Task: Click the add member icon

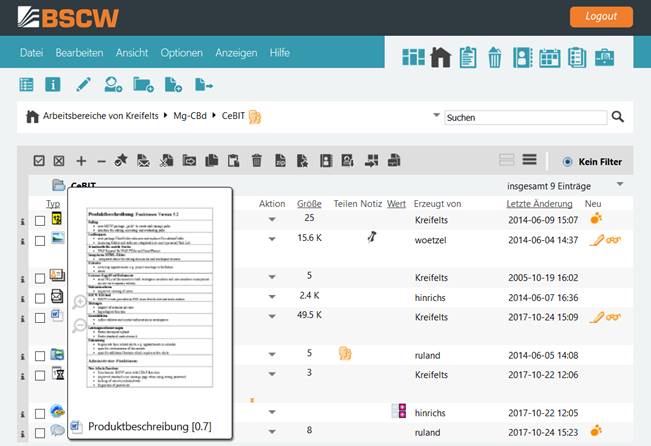Action: tap(113, 85)
